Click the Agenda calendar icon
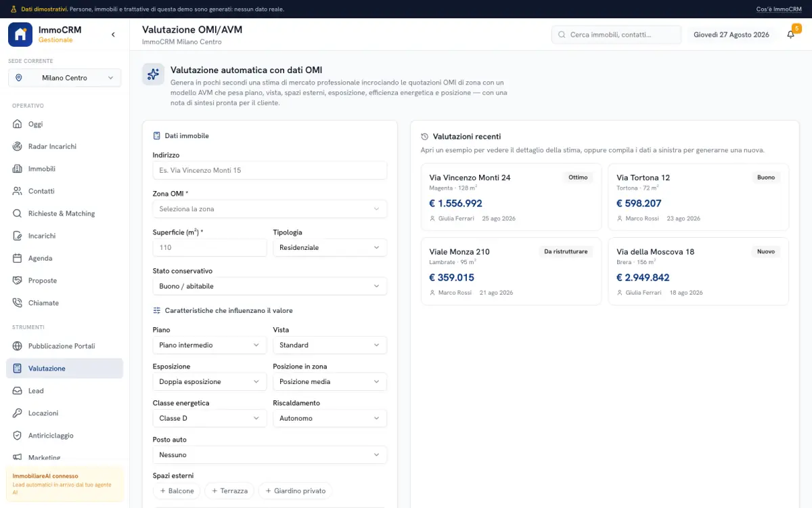 pos(18,258)
